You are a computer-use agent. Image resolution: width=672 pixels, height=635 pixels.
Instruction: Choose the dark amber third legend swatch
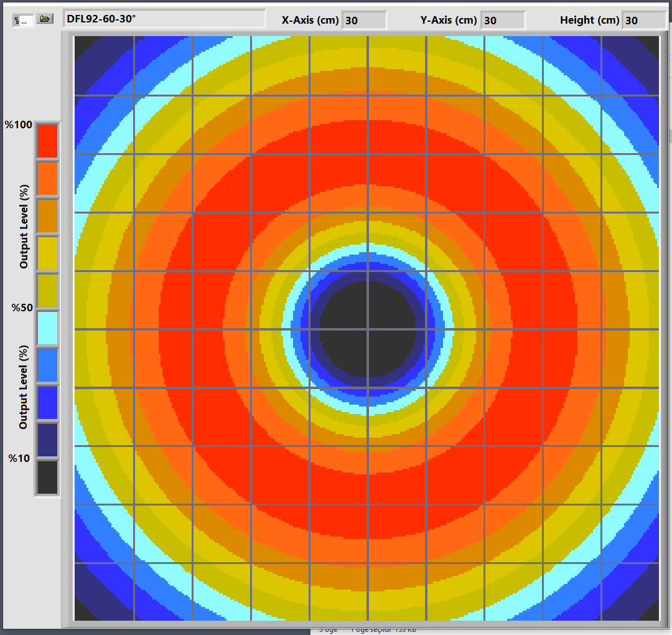tap(47, 215)
